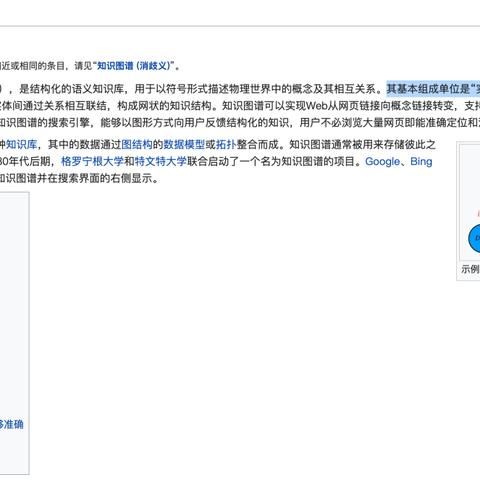Click the text 联合启动了一个名为知识图谱的项目
This screenshot has width=480, height=480.
(271, 162)
